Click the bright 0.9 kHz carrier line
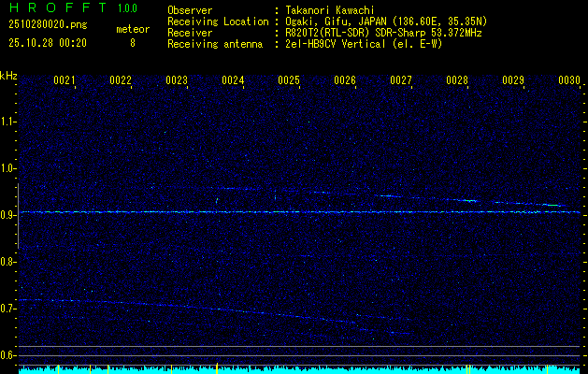Viewport: 588px width, 374px height. [299, 212]
